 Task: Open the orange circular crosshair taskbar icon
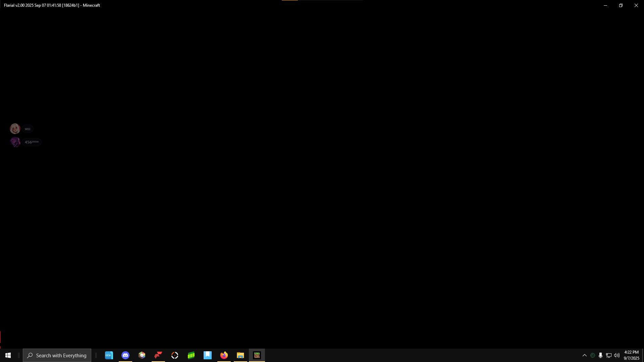tap(175, 355)
